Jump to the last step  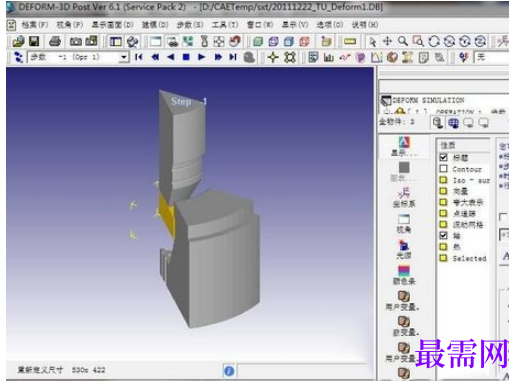coord(233,57)
